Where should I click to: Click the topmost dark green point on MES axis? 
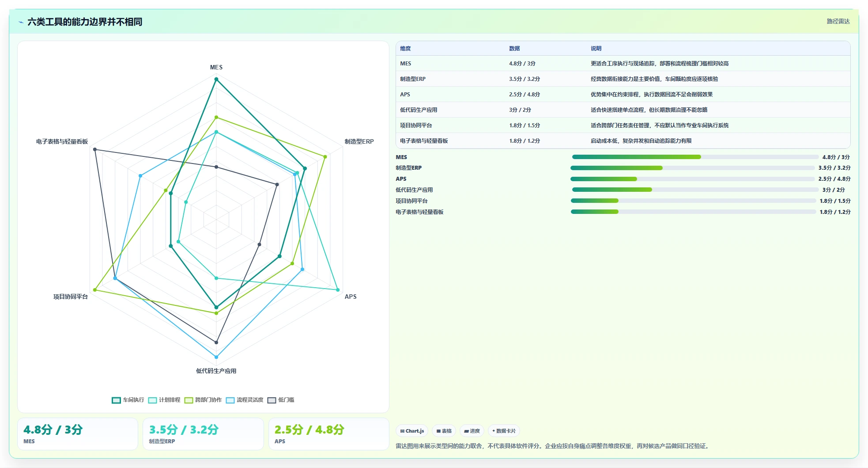coord(216,80)
